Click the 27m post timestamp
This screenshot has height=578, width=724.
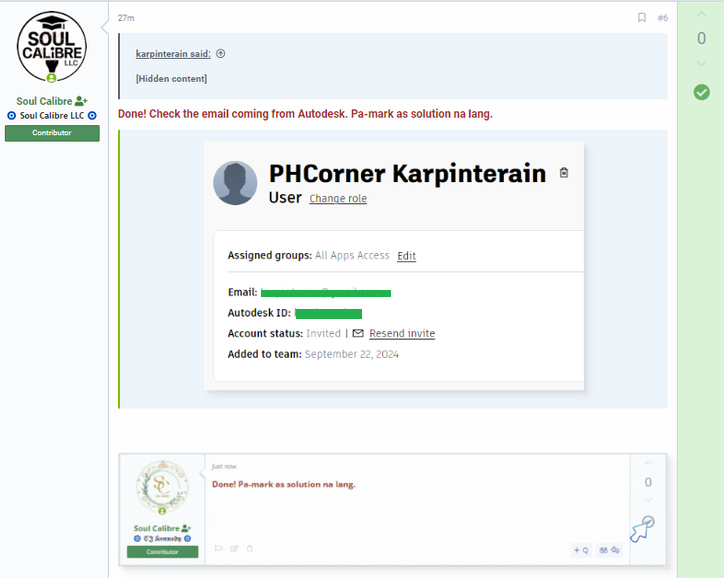tap(126, 18)
